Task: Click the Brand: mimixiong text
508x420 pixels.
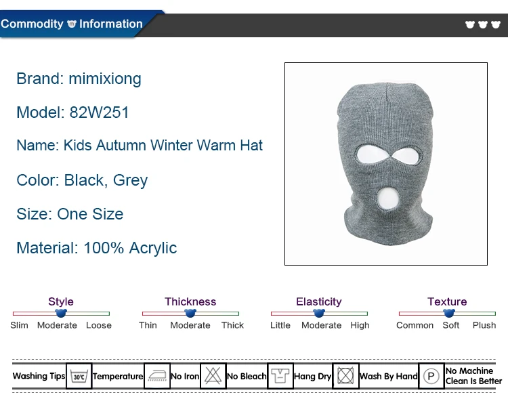Action: click(x=79, y=79)
